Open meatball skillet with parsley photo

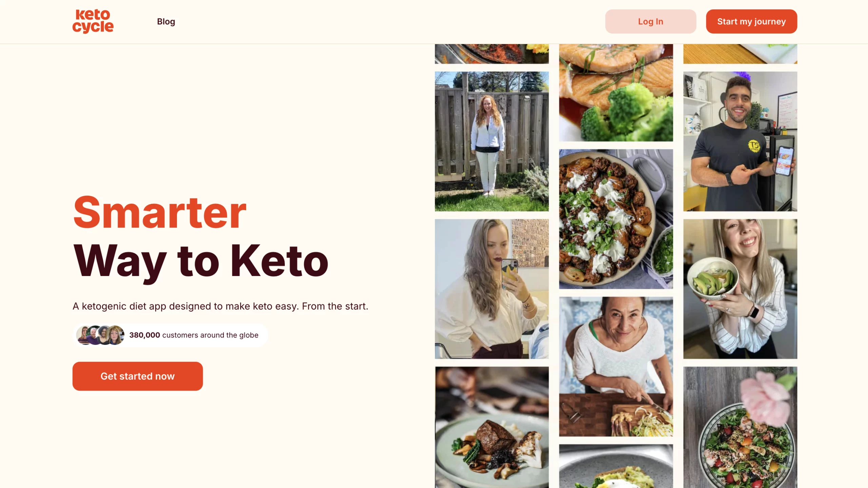tap(616, 219)
